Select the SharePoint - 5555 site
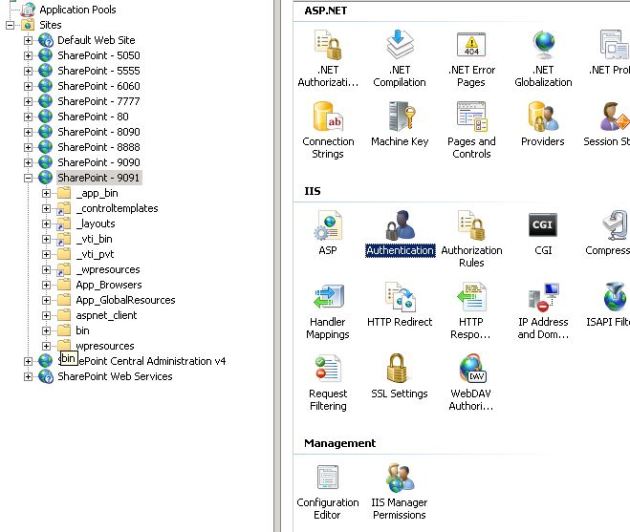This screenshot has width=630, height=532. click(x=99, y=71)
